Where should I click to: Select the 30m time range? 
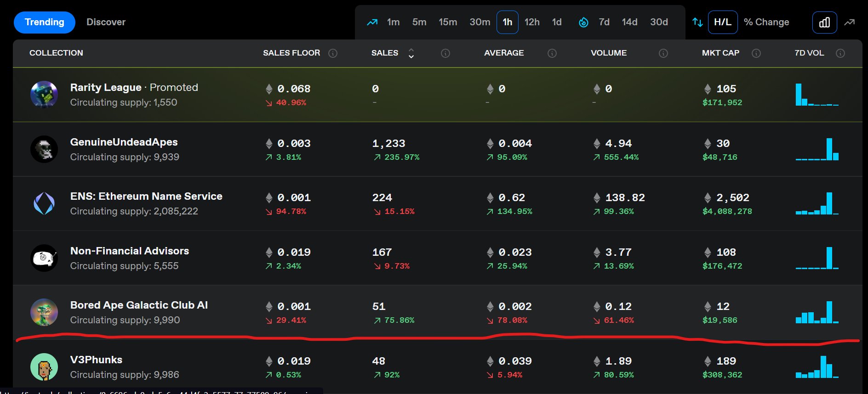480,22
